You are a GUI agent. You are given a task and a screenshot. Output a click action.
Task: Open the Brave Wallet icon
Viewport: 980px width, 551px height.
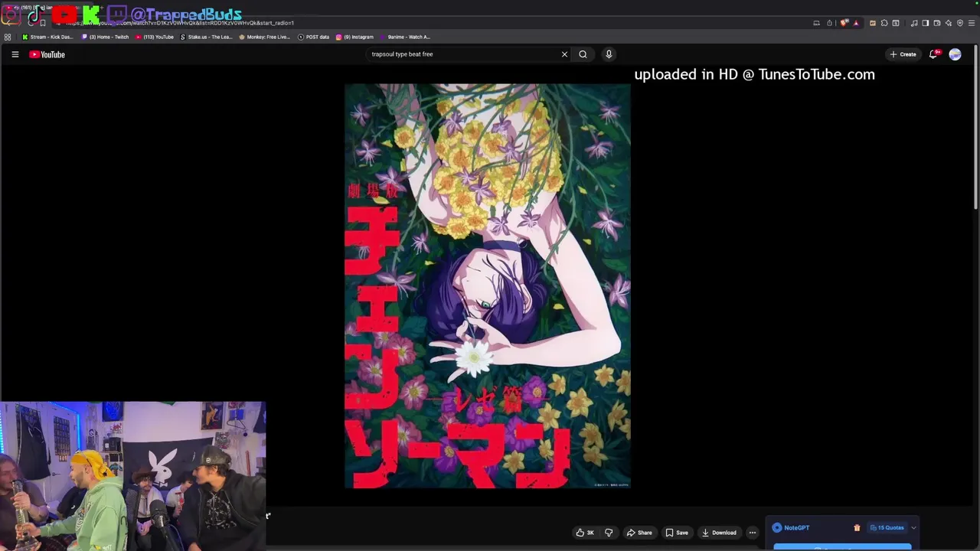(936, 23)
